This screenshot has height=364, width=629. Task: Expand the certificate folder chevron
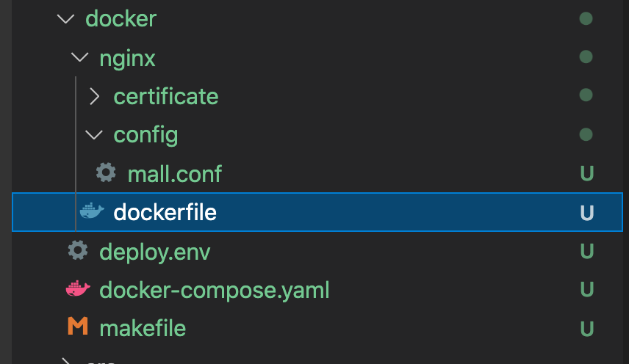click(94, 96)
